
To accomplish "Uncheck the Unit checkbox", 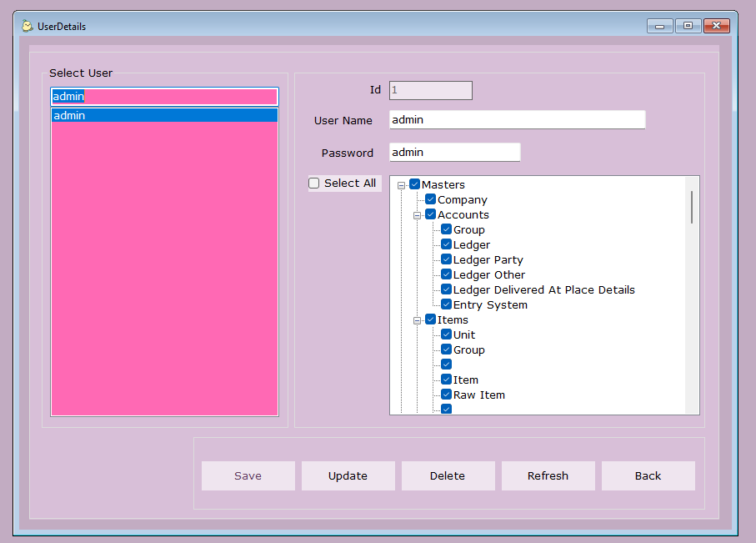I will (447, 334).
